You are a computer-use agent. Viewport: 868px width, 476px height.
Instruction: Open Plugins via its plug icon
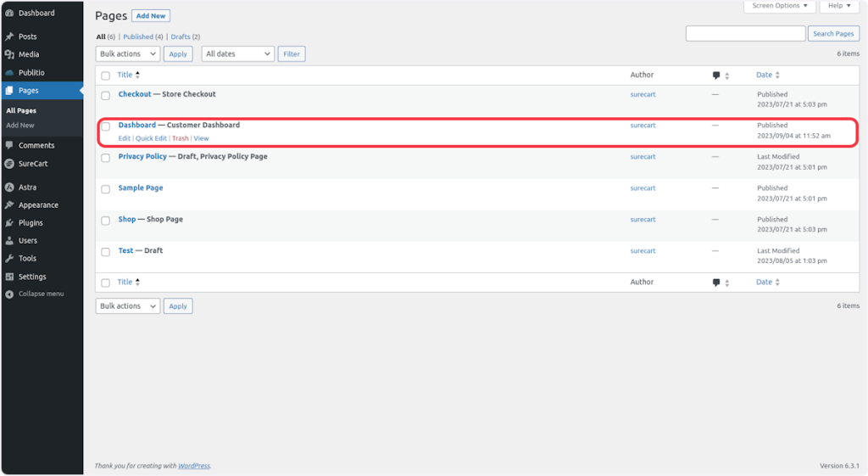coord(9,222)
